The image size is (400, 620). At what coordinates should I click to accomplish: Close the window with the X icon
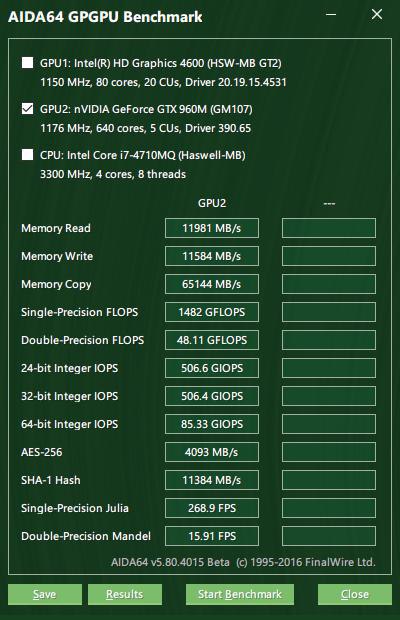click(x=377, y=15)
